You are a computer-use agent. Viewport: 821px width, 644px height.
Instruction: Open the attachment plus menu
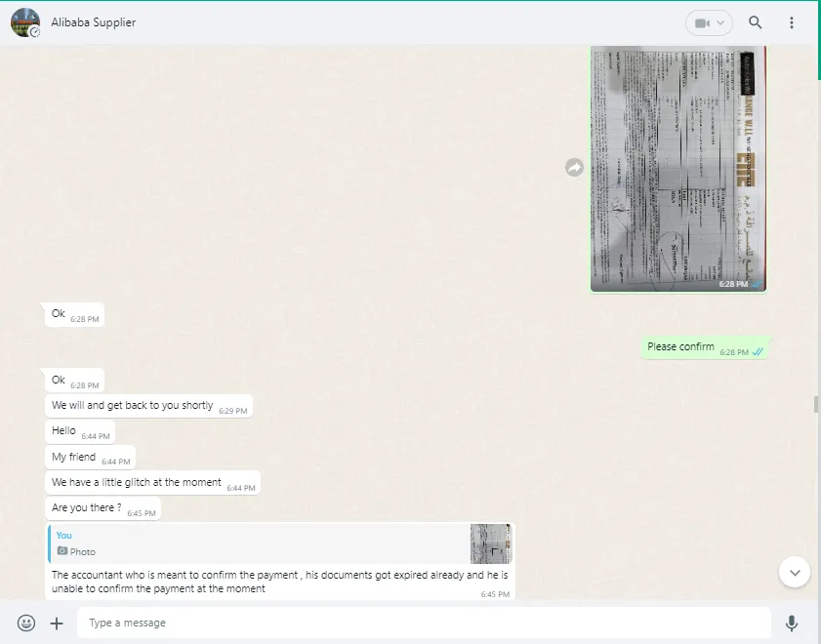57,624
